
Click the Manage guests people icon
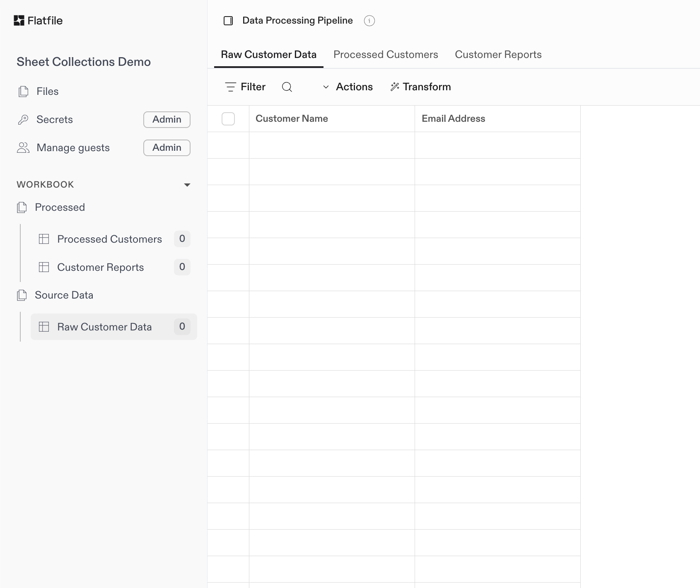click(23, 148)
